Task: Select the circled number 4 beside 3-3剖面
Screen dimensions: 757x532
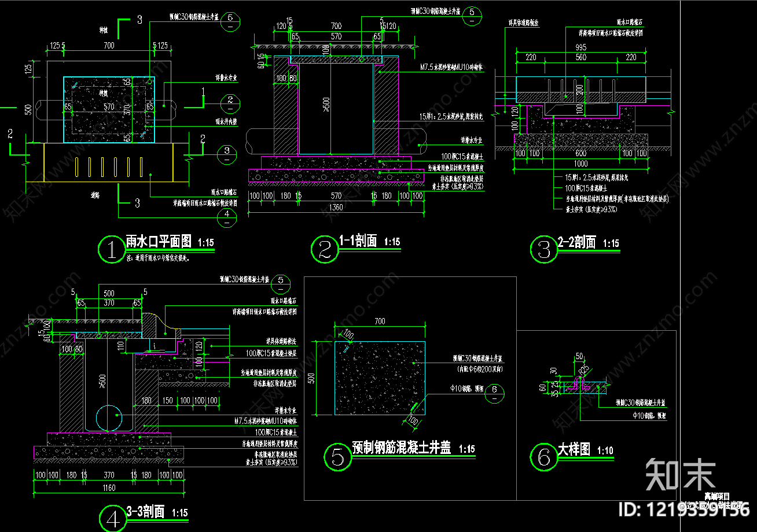Action: point(113,519)
